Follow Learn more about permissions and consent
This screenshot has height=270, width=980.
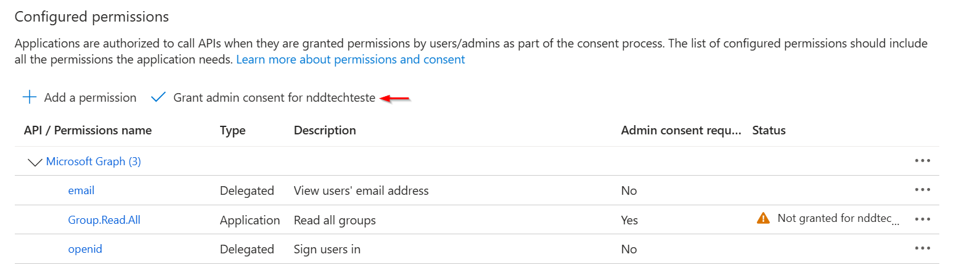click(x=350, y=60)
